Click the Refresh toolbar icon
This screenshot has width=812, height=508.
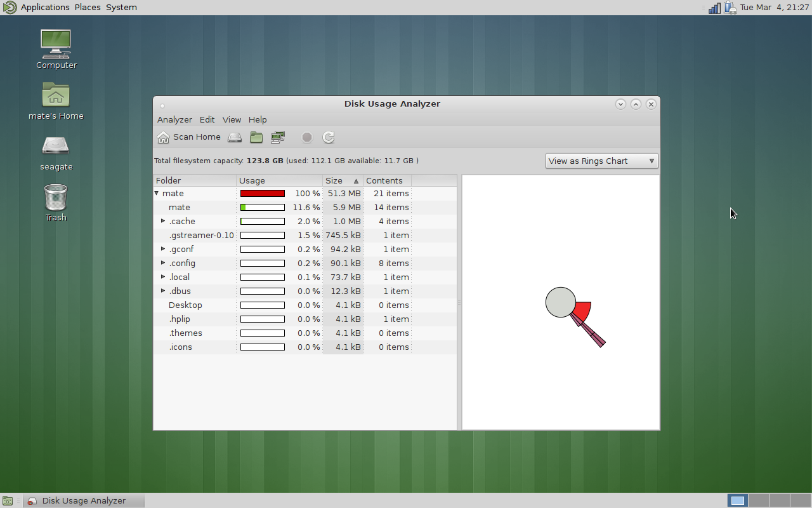pos(329,137)
